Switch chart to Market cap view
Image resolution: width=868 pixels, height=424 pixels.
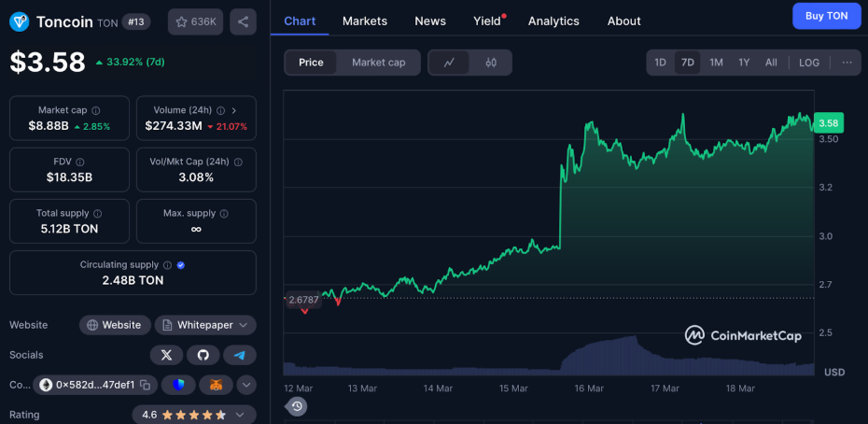coord(378,63)
